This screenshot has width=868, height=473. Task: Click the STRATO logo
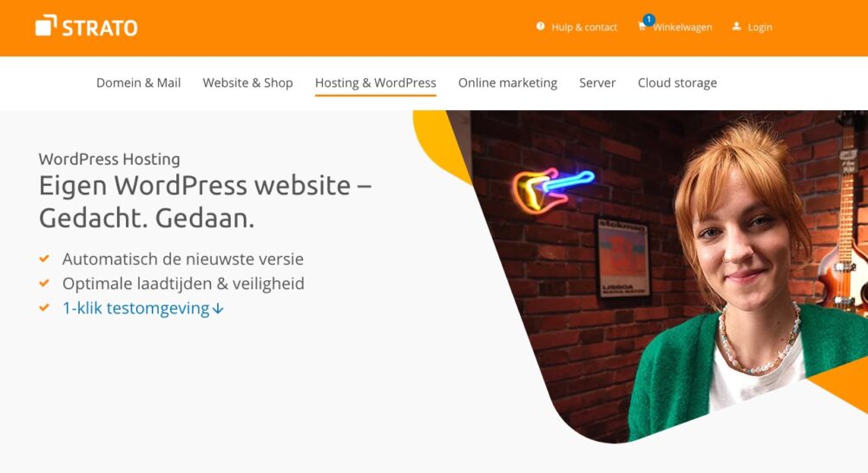86,26
